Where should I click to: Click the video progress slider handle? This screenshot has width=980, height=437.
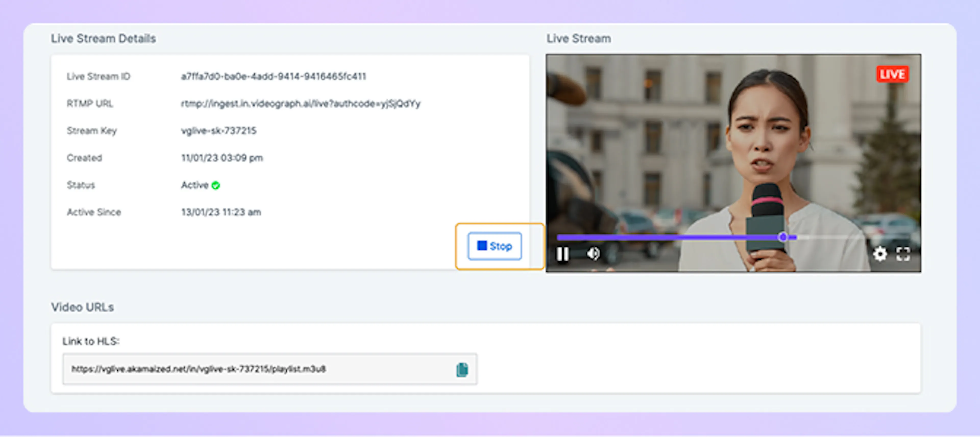783,237
